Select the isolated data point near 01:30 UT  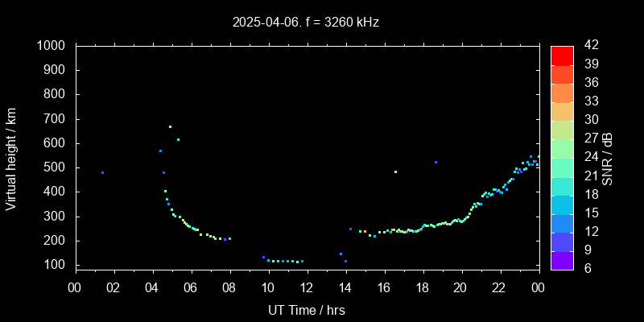(102, 172)
